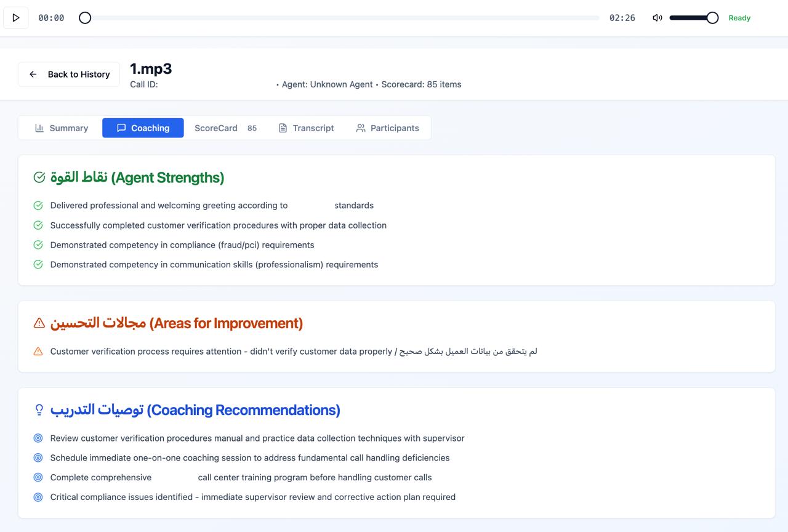Play the call recording audio

[16, 18]
